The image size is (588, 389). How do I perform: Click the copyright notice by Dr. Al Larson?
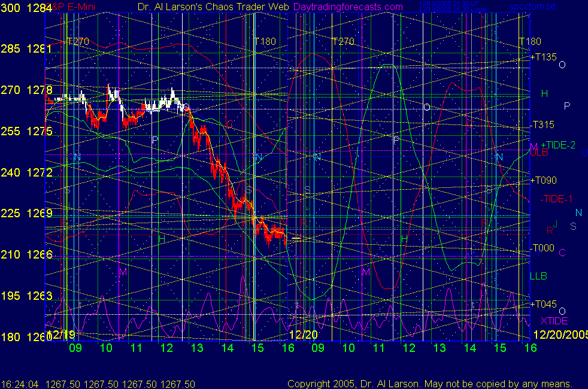point(430,384)
